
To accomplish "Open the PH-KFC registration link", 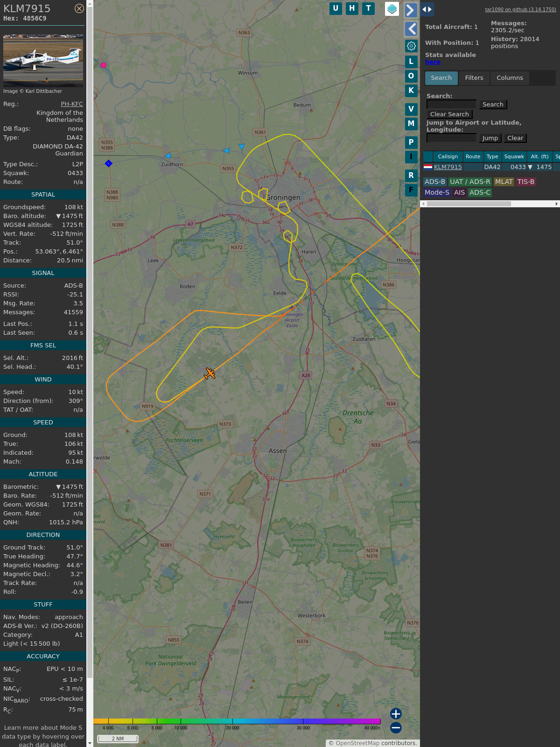I will coord(72,104).
